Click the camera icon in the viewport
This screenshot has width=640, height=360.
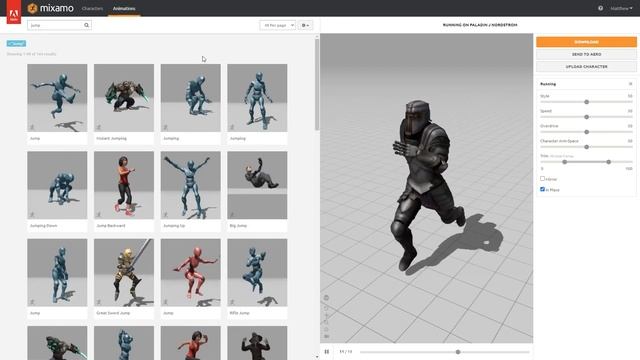point(327,336)
